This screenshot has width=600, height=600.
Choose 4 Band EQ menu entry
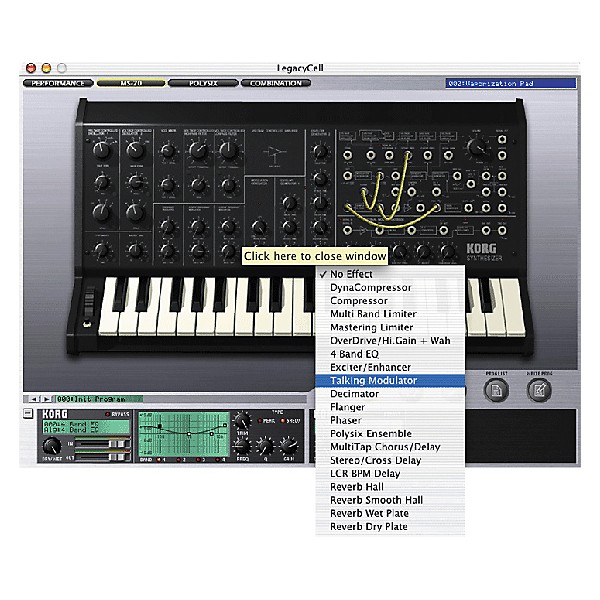click(x=390, y=354)
